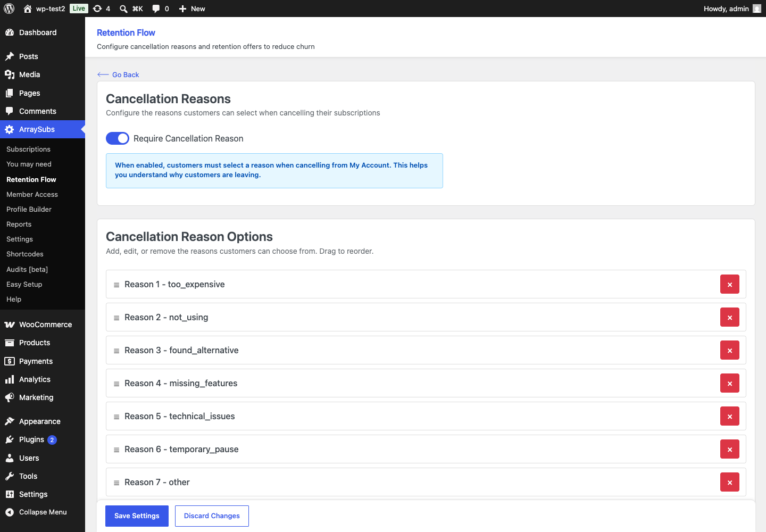Click the admin avatar icon
This screenshot has height=532, width=766.
[757, 9]
